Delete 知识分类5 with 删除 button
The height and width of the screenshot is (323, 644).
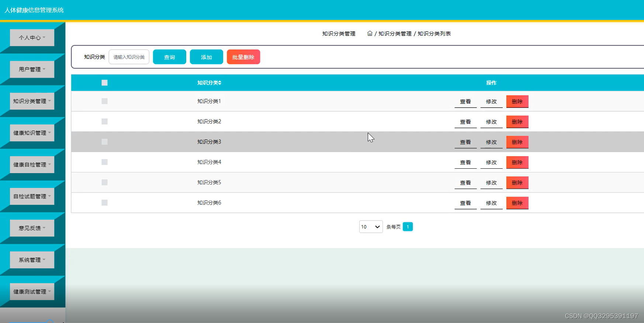[517, 183]
